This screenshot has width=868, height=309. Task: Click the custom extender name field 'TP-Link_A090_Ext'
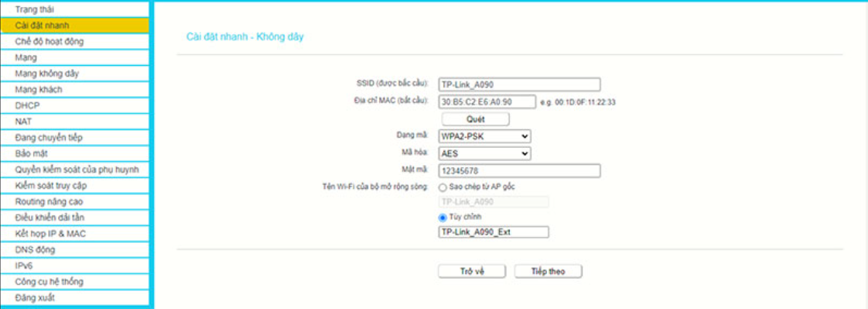[494, 232]
